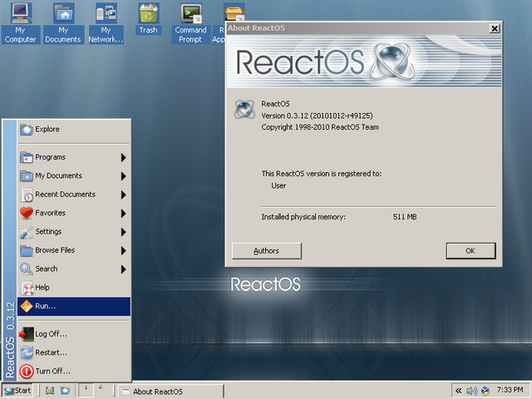Expand hidden tray icons chevron
Image resolution: width=532 pixels, height=399 pixels.
click(x=458, y=391)
